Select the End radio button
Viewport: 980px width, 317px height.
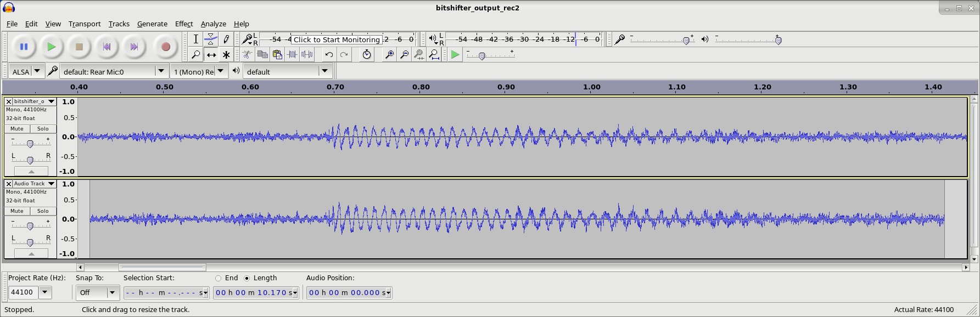[219, 278]
